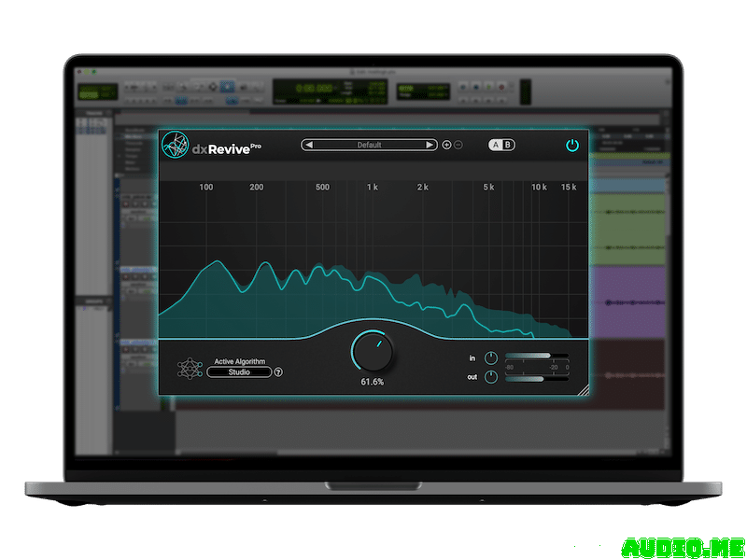Viewport: 747px width, 560px height.
Task: Click the out gain knob
Action: [x=491, y=377]
